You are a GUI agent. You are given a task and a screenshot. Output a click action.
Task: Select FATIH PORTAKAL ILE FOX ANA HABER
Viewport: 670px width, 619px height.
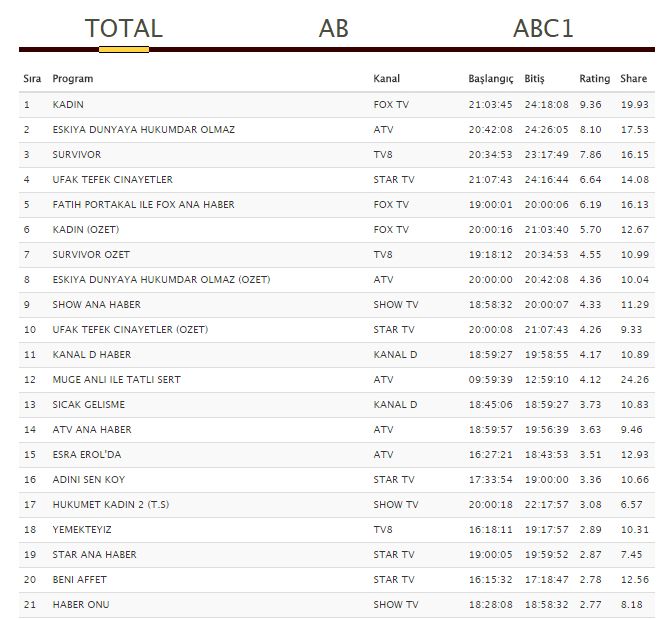[144, 205]
